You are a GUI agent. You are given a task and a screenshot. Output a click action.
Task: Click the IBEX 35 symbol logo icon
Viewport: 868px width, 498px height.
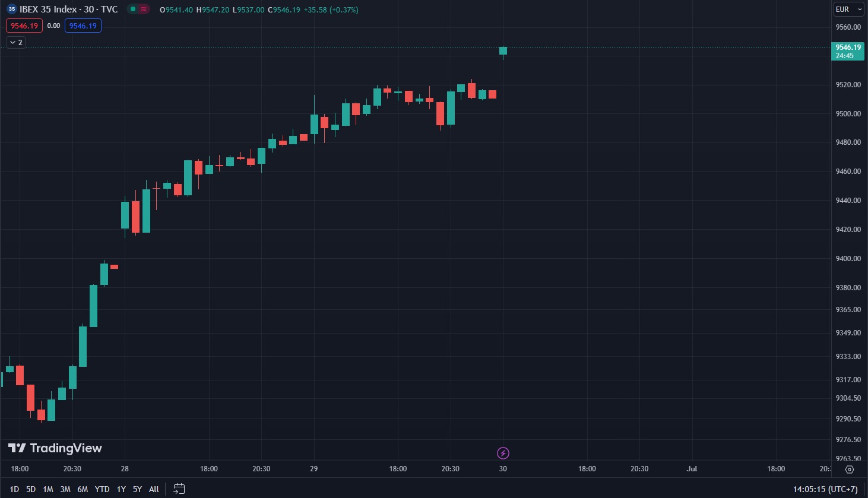click(11, 9)
